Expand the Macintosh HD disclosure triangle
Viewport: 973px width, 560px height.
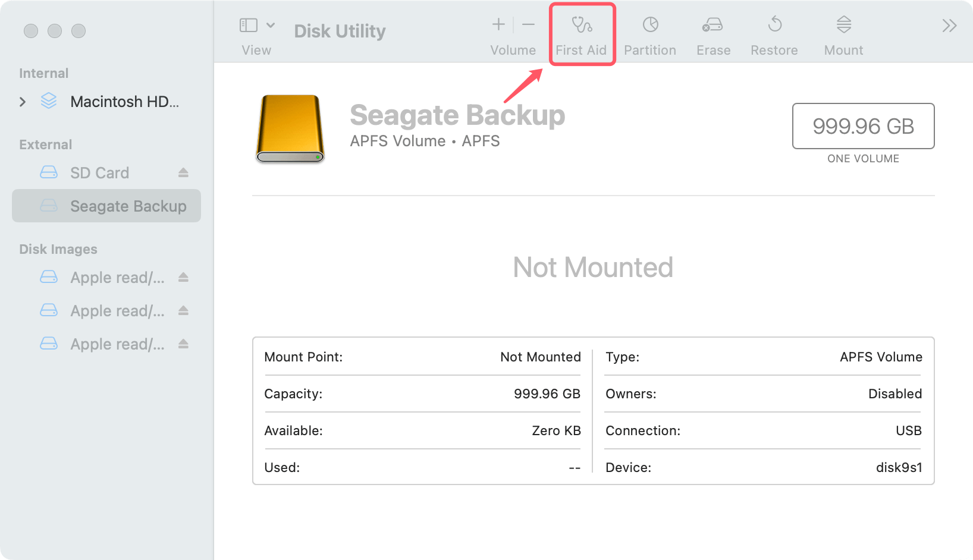[x=23, y=102]
